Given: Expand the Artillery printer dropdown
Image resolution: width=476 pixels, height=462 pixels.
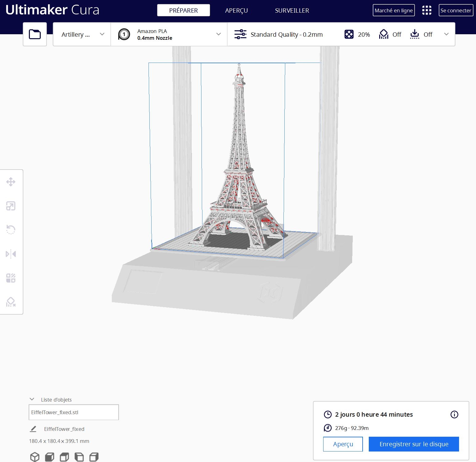Looking at the screenshot, I should [82, 34].
